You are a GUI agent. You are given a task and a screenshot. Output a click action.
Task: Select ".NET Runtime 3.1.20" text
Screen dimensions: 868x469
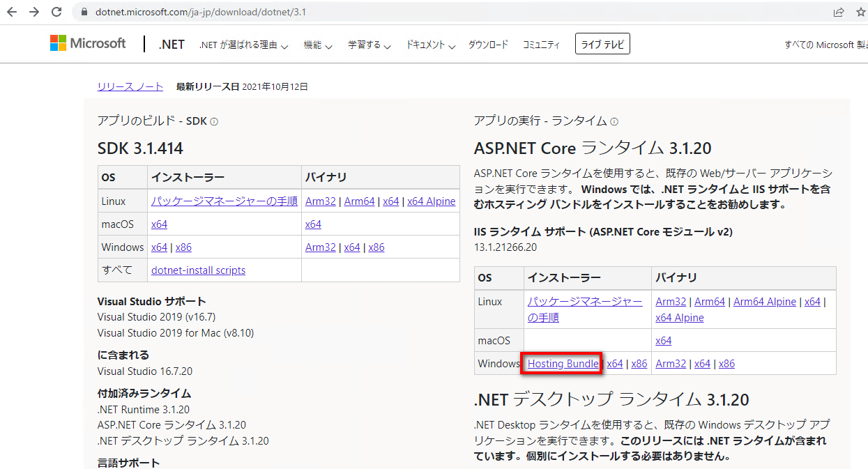point(144,410)
